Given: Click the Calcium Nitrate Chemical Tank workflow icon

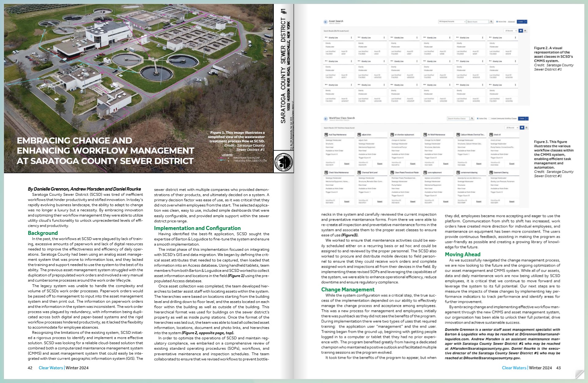Looking at the screenshot, I should pos(458,134).
